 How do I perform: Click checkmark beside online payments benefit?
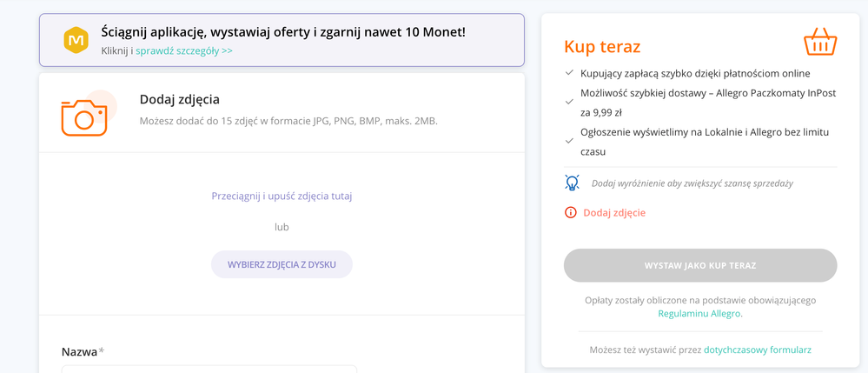(x=569, y=73)
